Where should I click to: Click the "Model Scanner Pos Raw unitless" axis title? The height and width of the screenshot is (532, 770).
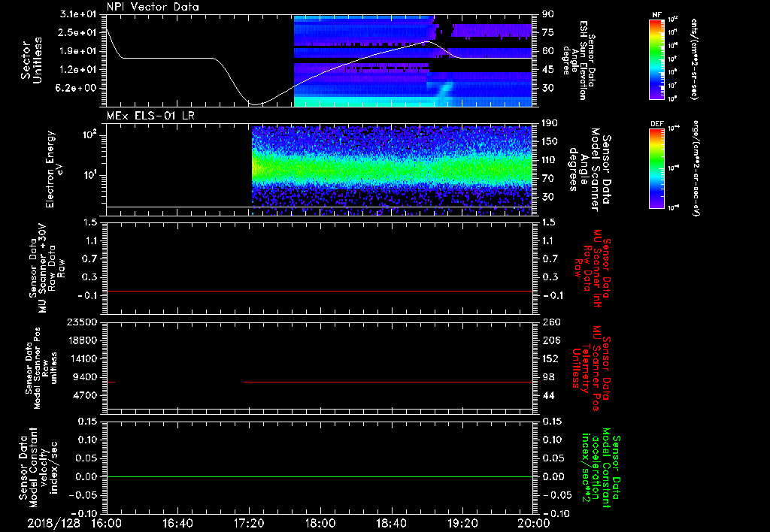tap(41, 368)
